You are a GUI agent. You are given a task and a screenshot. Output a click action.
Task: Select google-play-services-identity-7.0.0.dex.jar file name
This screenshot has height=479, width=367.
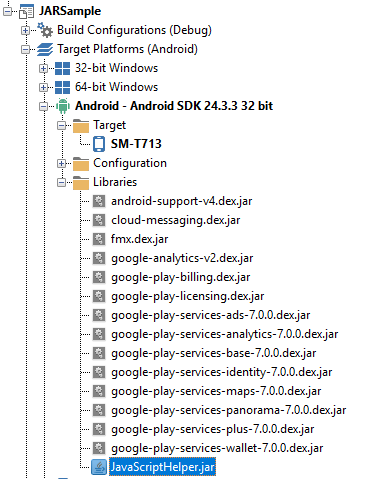pyautogui.click(x=222, y=372)
